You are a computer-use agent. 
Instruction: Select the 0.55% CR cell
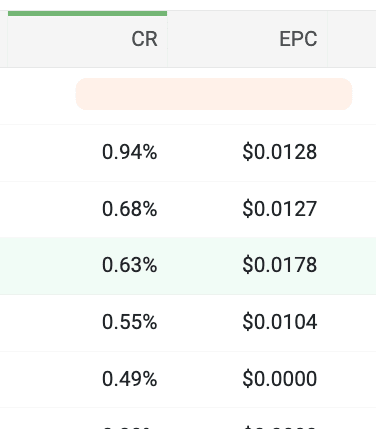tap(129, 322)
